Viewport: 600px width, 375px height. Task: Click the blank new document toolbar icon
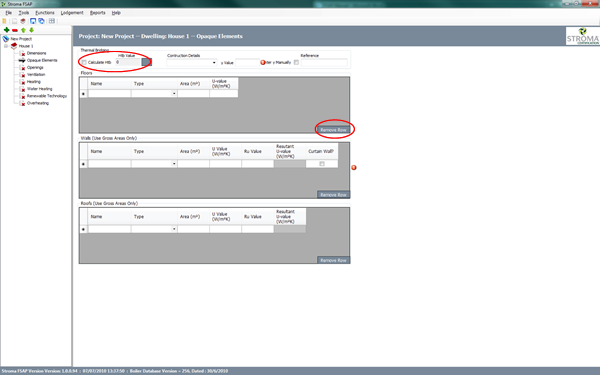point(15,21)
